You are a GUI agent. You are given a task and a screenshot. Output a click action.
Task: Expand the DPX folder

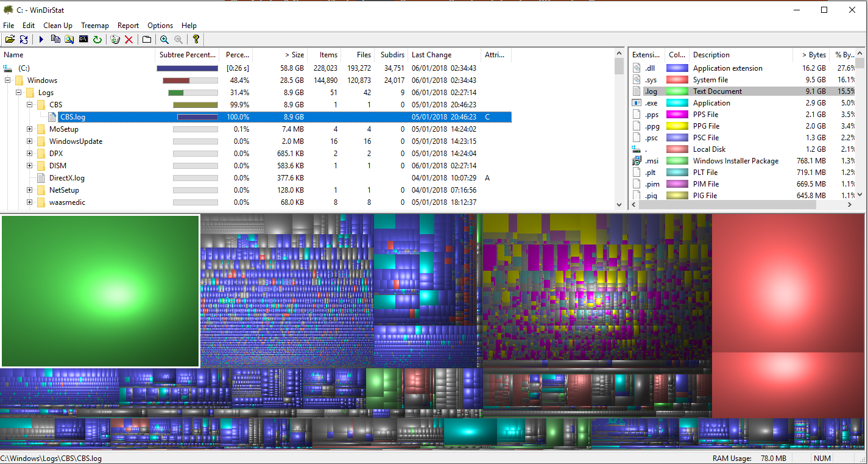coord(30,154)
